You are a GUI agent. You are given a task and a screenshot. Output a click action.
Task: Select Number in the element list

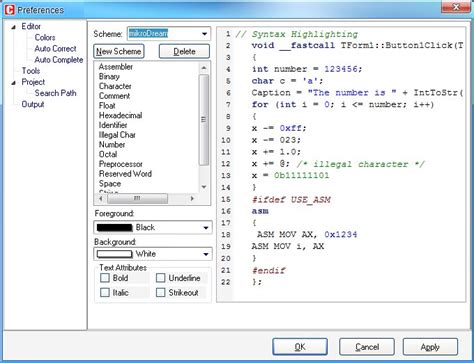pyautogui.click(x=112, y=144)
